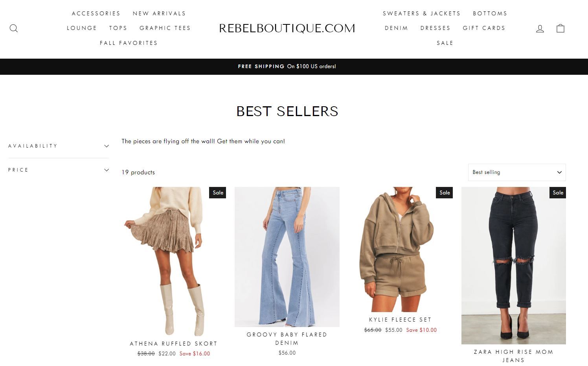Open the account login icon
The image size is (588, 366).
tap(540, 28)
